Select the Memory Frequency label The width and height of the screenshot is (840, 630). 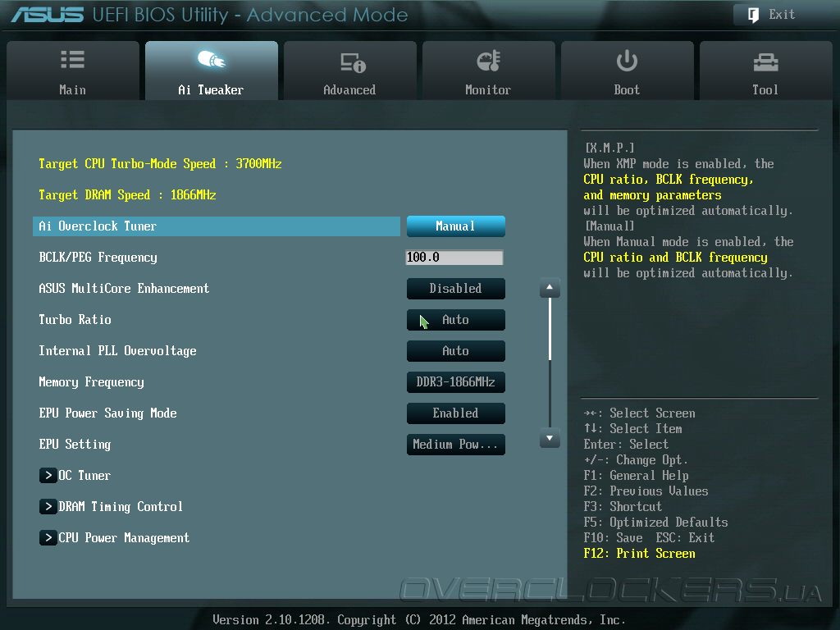tap(92, 382)
